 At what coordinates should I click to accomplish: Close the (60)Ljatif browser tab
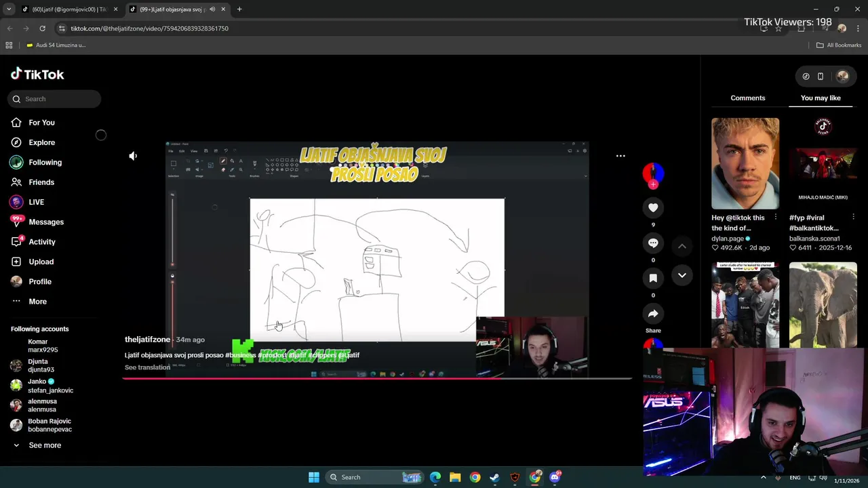(x=116, y=9)
